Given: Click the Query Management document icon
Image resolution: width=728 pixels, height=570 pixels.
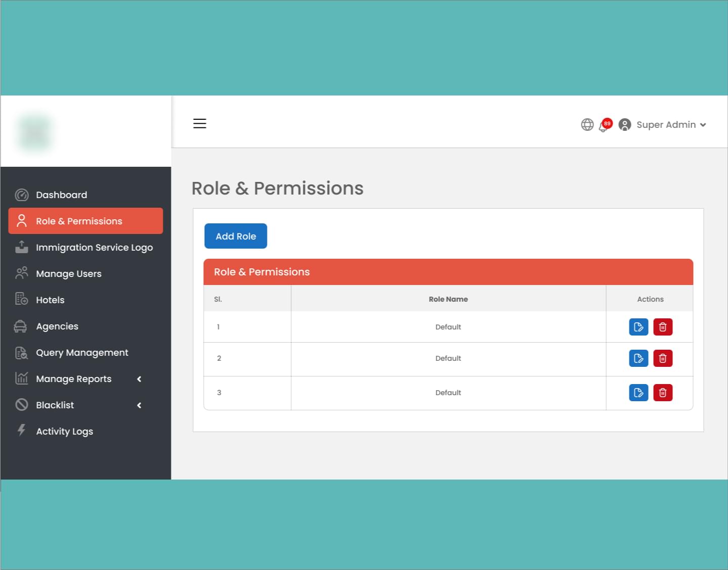Looking at the screenshot, I should pos(22,353).
